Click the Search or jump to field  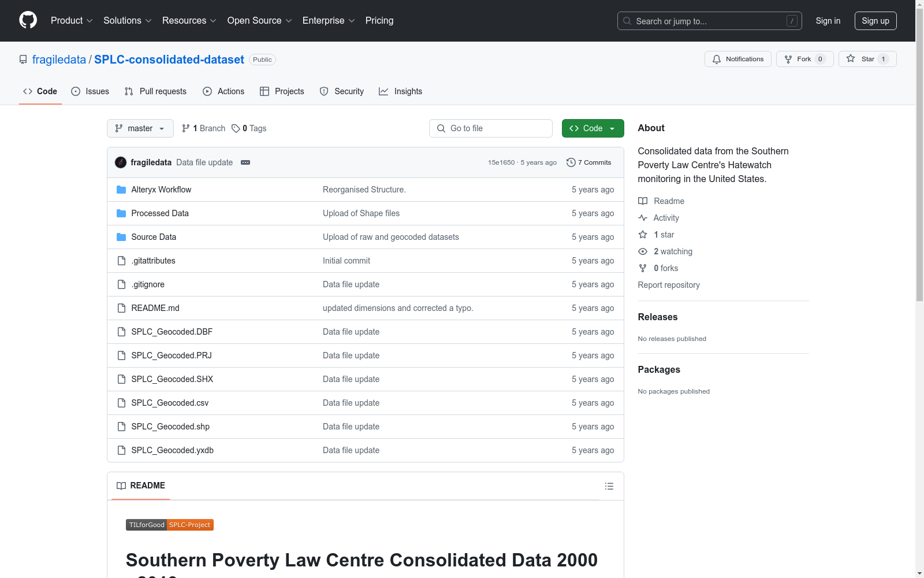[x=710, y=21]
